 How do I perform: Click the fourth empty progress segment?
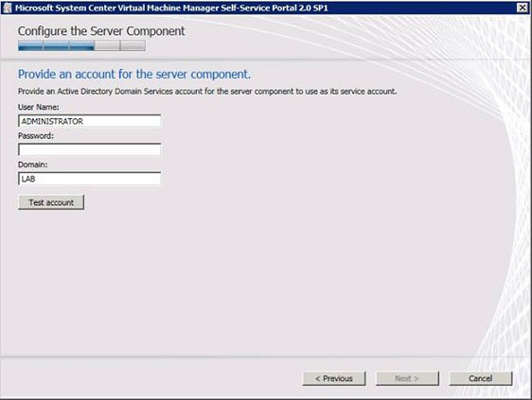pyautogui.click(x=107, y=45)
